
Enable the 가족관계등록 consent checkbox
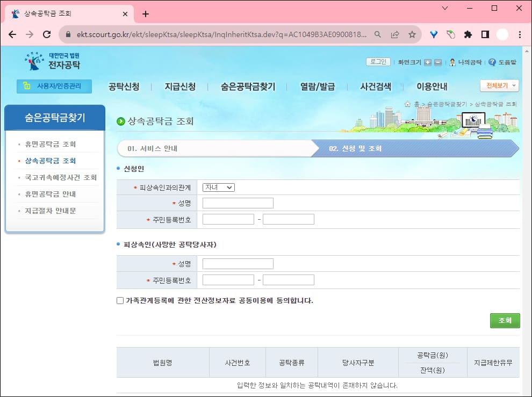coord(119,300)
